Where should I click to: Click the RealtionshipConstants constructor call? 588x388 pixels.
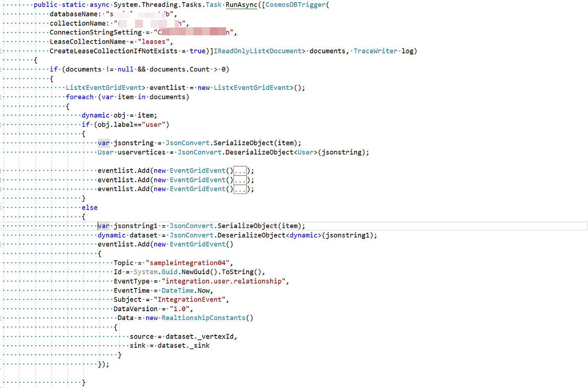[203, 317]
